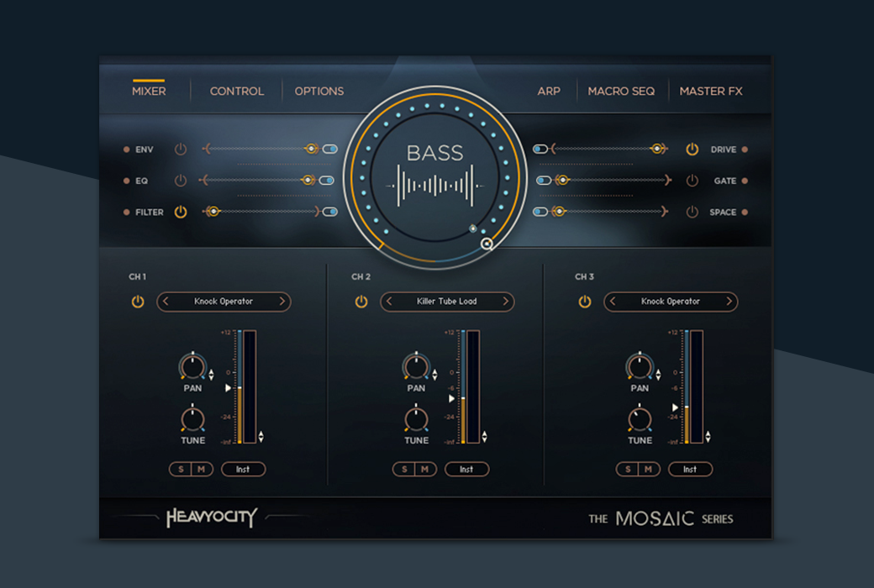Click the BASS macro knob ring handle
Image resolution: width=874 pixels, height=588 pixels.
[487, 244]
